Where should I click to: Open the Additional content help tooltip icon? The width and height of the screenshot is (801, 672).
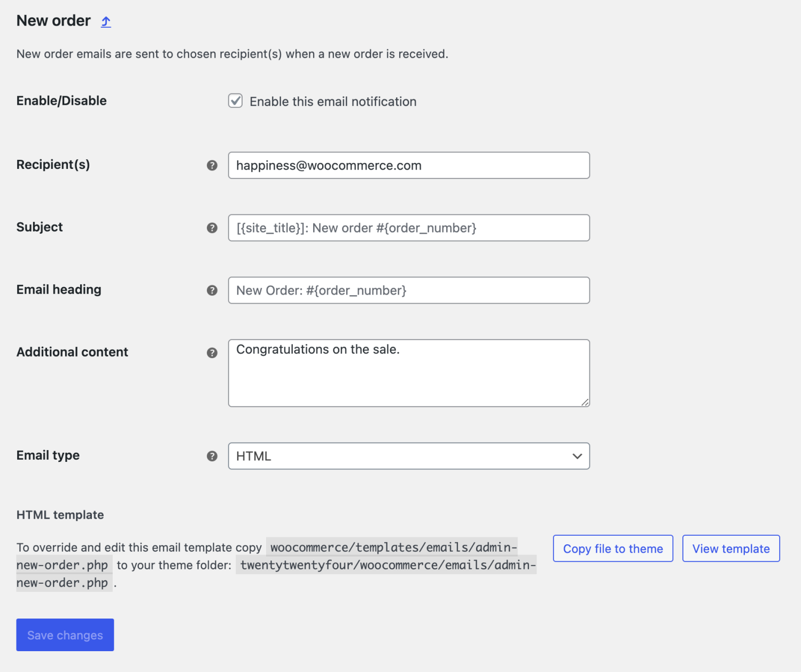click(x=212, y=352)
